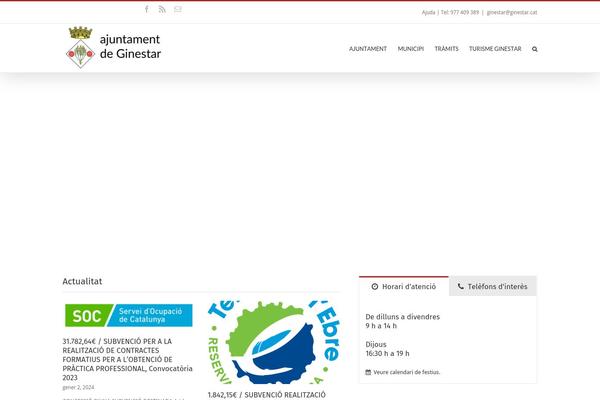
Task: Click the ginestar@ginestar.cat email link
Action: (512, 12)
